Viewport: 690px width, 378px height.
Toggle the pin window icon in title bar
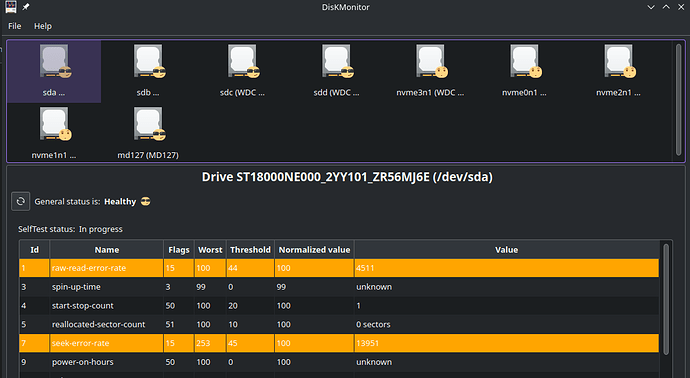26,7
